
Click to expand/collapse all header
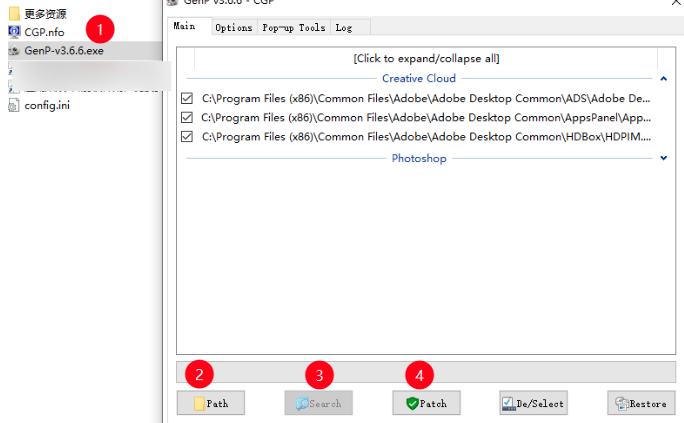pyautogui.click(x=426, y=58)
